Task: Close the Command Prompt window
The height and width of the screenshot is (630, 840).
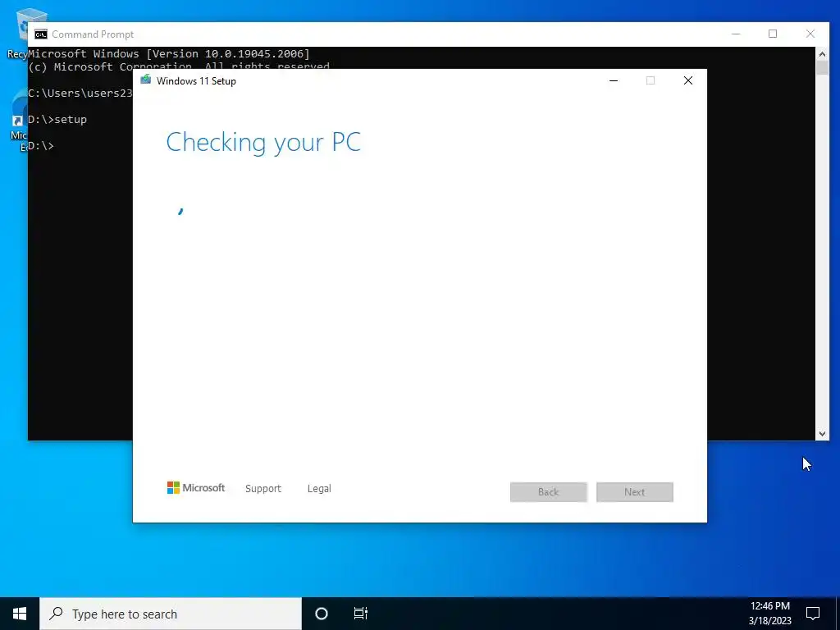Action: 810,34
